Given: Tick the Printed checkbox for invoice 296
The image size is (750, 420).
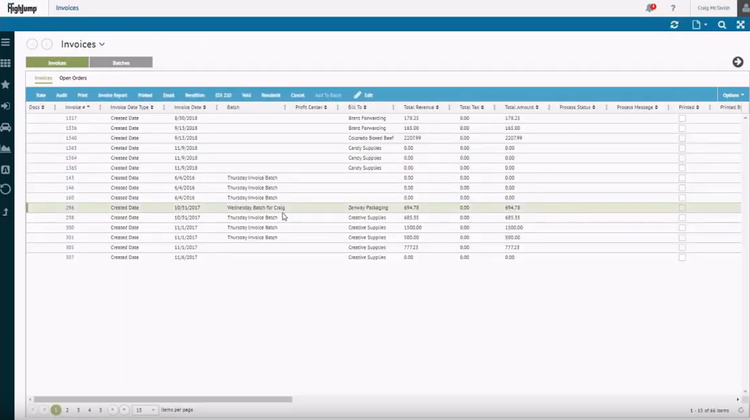Looking at the screenshot, I should 682,207.
